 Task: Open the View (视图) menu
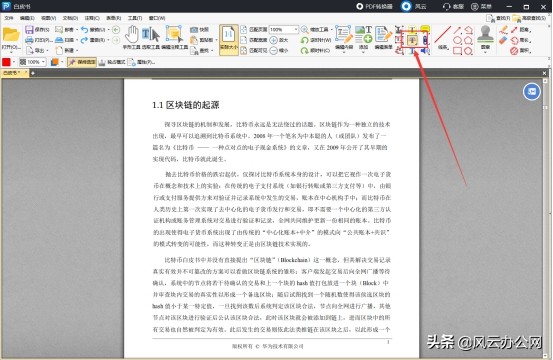tap(49, 18)
